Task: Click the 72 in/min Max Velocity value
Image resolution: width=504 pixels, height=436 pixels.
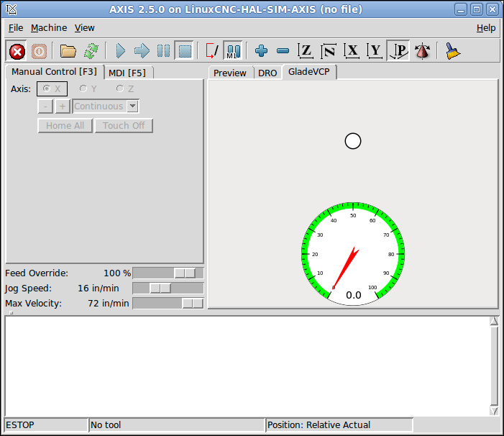Action: [x=109, y=304]
